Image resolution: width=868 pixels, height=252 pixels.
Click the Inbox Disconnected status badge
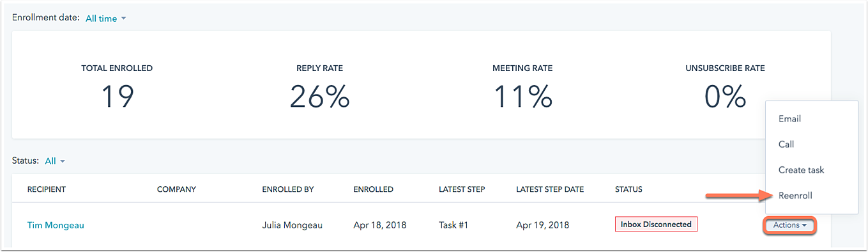[656, 224]
